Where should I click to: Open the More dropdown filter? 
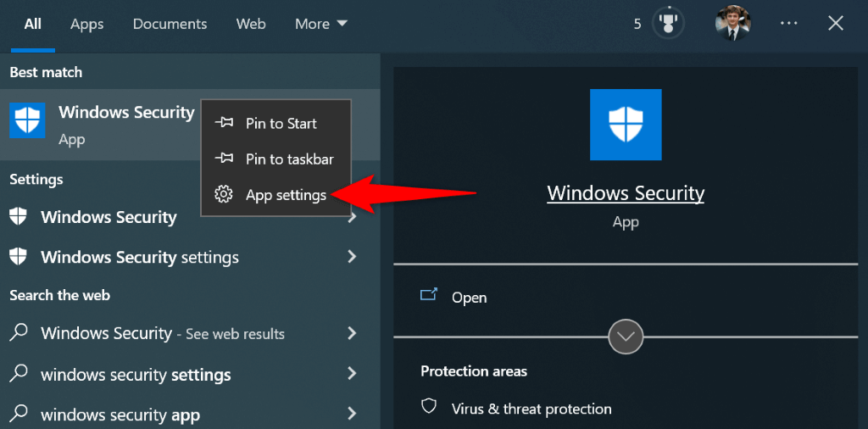pyautogui.click(x=321, y=24)
